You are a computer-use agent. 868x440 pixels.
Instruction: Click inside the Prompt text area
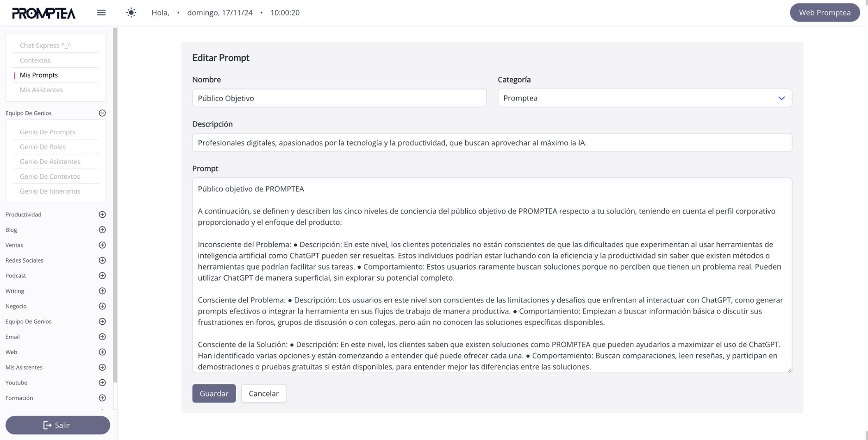[492, 276]
